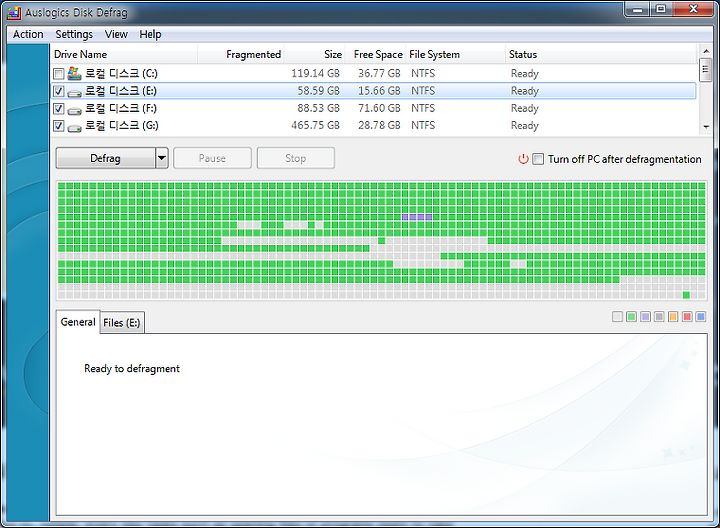Viewport: 720px width, 528px height.
Task: Click the 58.59 GB size value
Action: (318, 91)
